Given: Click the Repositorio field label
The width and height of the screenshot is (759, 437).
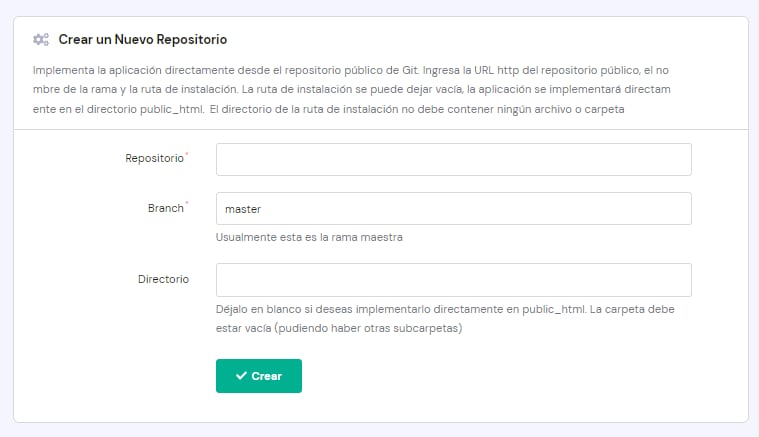Looking at the screenshot, I should (x=154, y=158).
